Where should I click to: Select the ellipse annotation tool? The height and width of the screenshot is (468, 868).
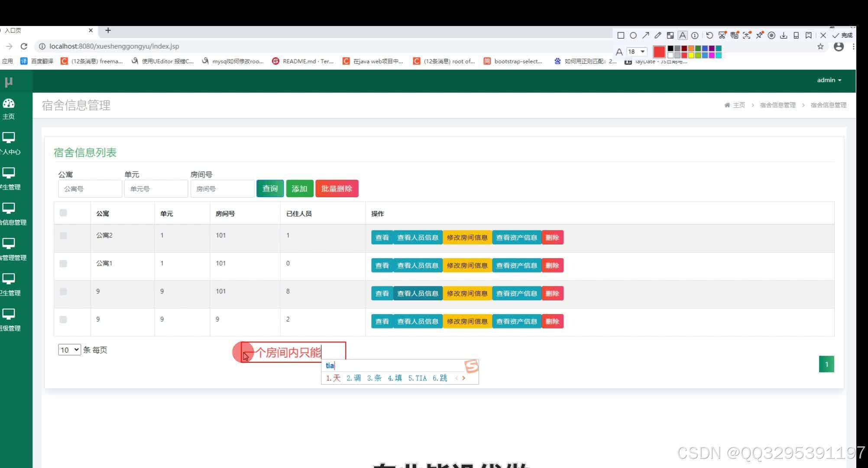coord(633,36)
